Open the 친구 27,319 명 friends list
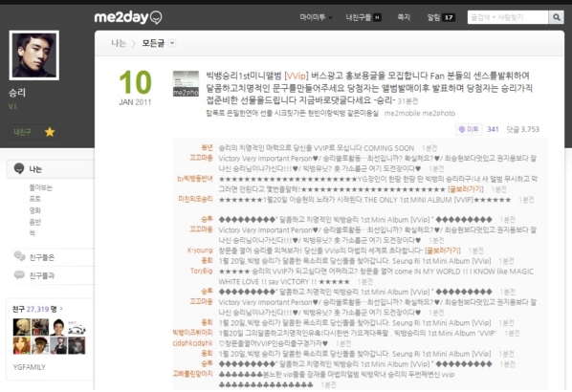 34,309
